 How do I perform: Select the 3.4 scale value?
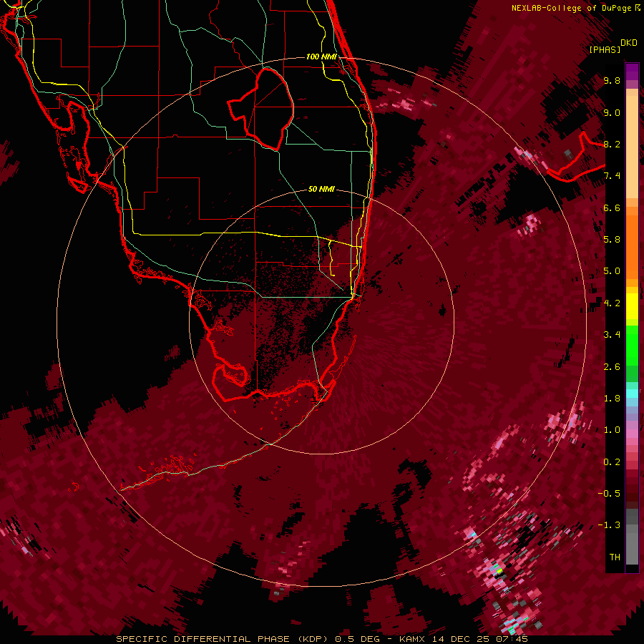click(612, 335)
